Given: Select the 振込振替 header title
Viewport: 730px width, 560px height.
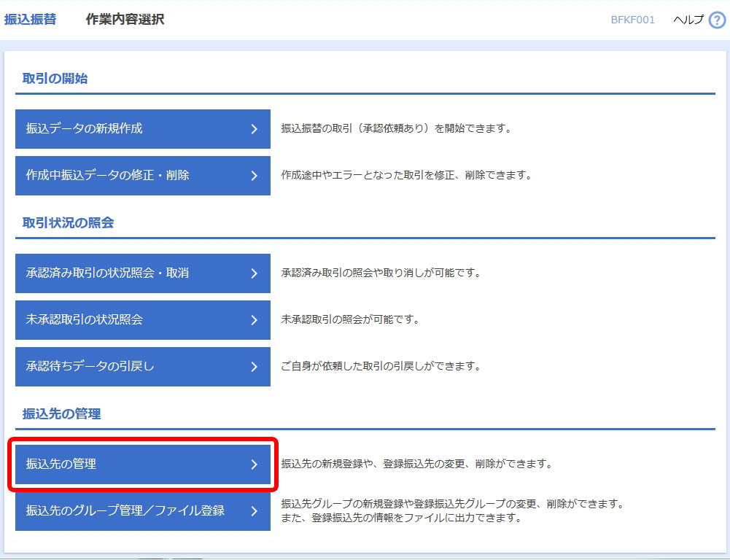Looking at the screenshot, I should (30, 19).
